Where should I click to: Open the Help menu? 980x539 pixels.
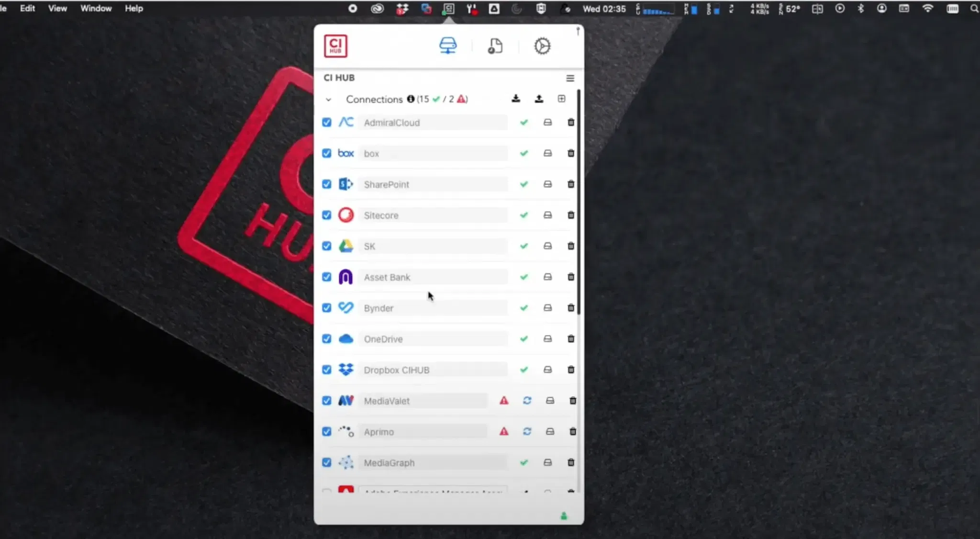click(x=134, y=9)
